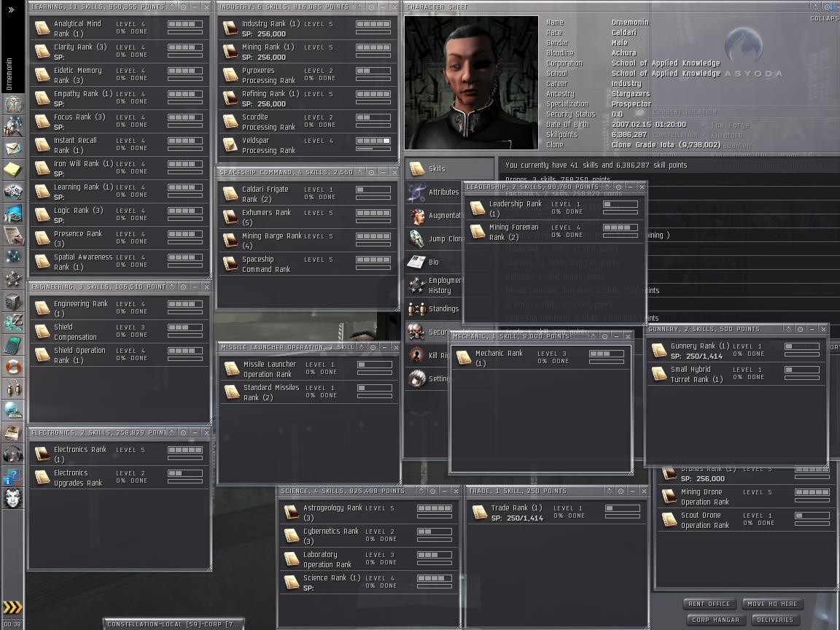Click the Mining Foreman skill book icon
The width and height of the screenshot is (840, 630).
click(478, 231)
